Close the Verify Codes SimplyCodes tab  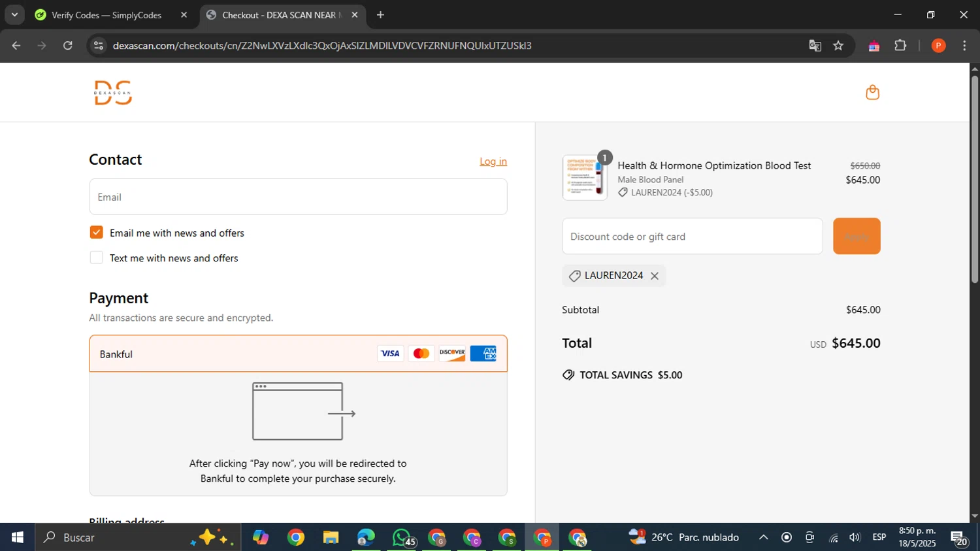184,15
